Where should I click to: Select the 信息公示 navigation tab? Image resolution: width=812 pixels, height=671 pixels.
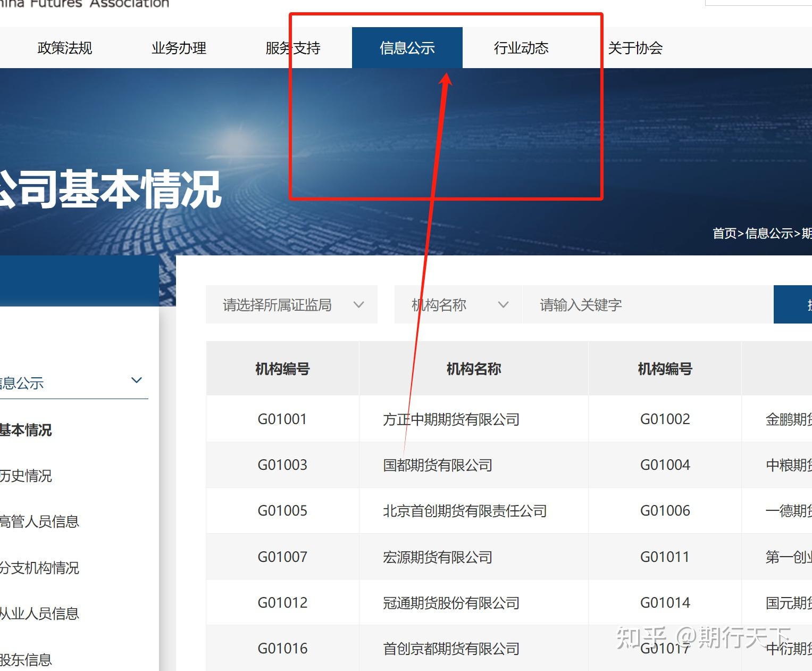(407, 48)
